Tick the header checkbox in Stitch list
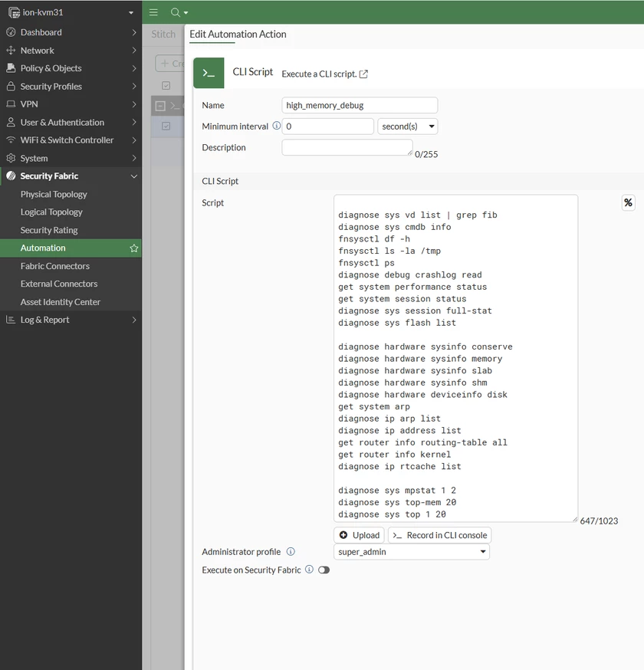Viewport: 644px width, 670px height. [166, 85]
